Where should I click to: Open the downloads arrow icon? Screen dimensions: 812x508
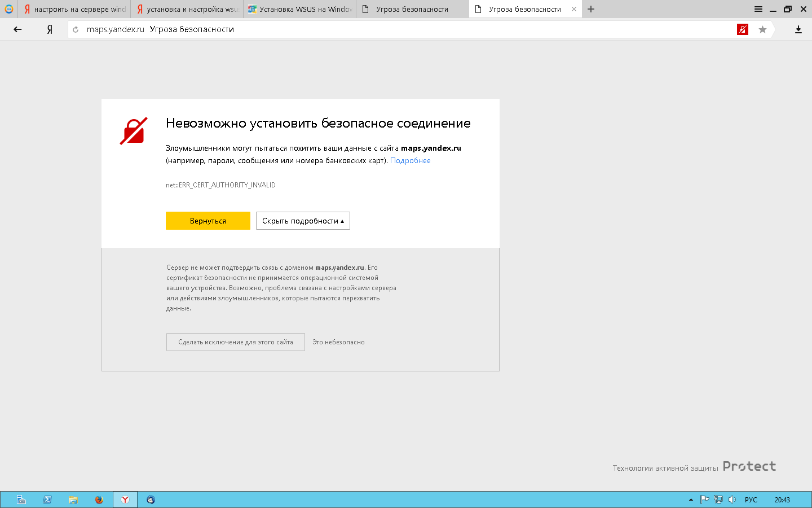click(798, 29)
